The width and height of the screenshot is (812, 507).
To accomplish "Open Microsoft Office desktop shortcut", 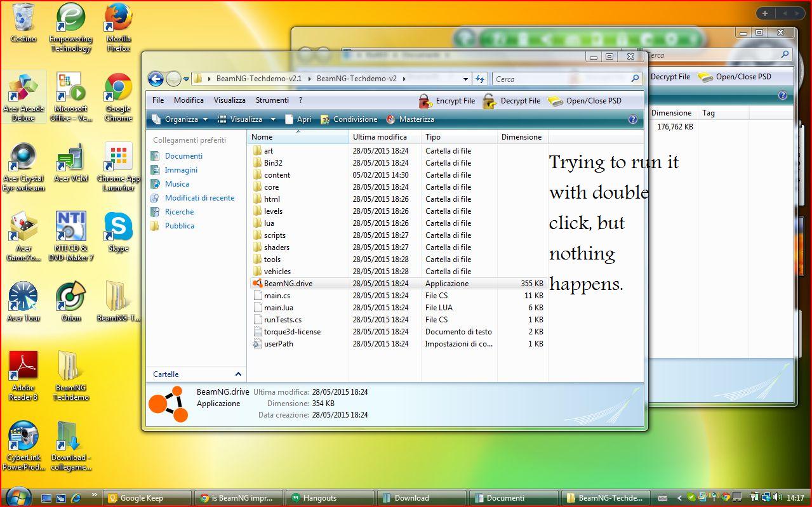I will (71, 97).
